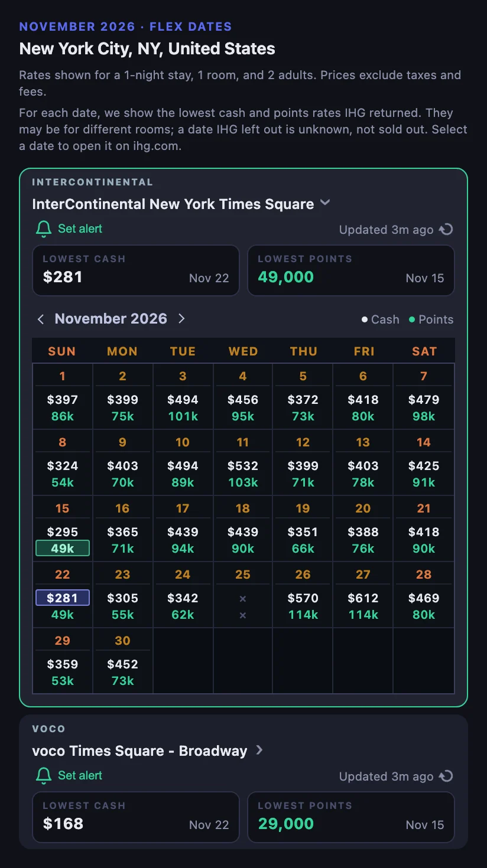Select November 2 with $399 rate
This screenshot has height=868, width=487.
tap(123, 396)
